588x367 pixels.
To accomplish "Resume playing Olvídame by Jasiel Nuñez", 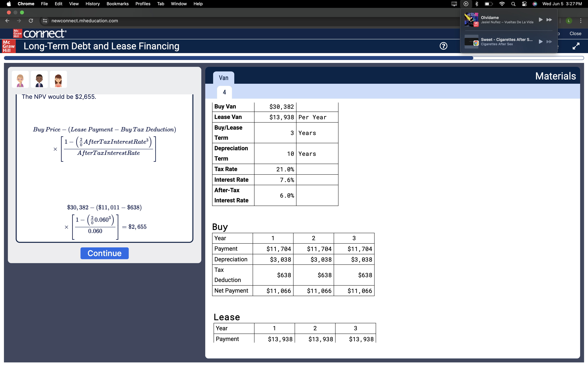I will coord(541,19).
